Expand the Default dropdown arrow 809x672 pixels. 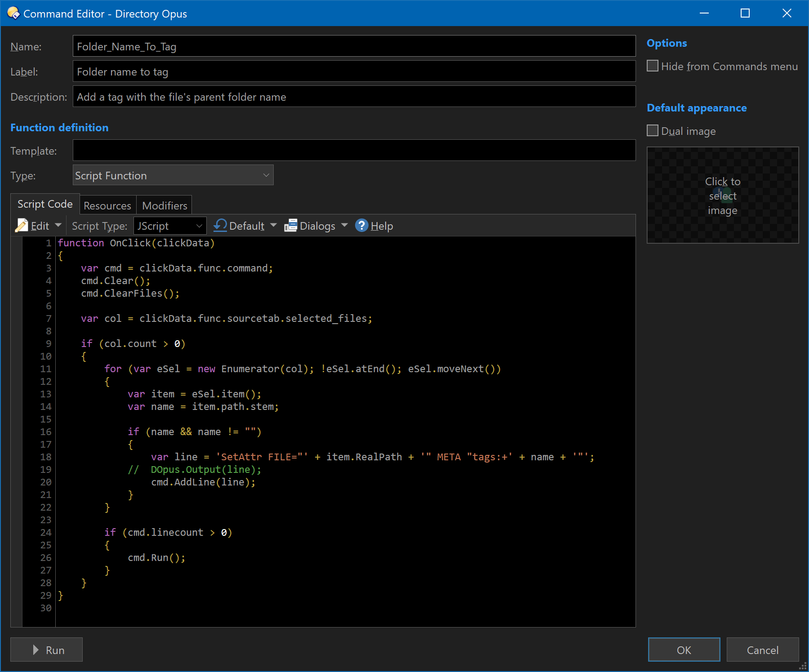pyautogui.click(x=273, y=225)
